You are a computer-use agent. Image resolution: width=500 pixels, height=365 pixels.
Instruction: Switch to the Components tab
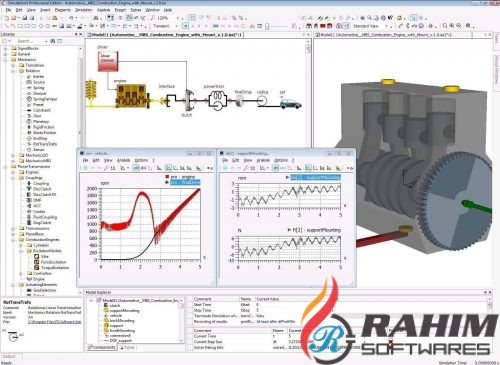[x=102, y=347]
